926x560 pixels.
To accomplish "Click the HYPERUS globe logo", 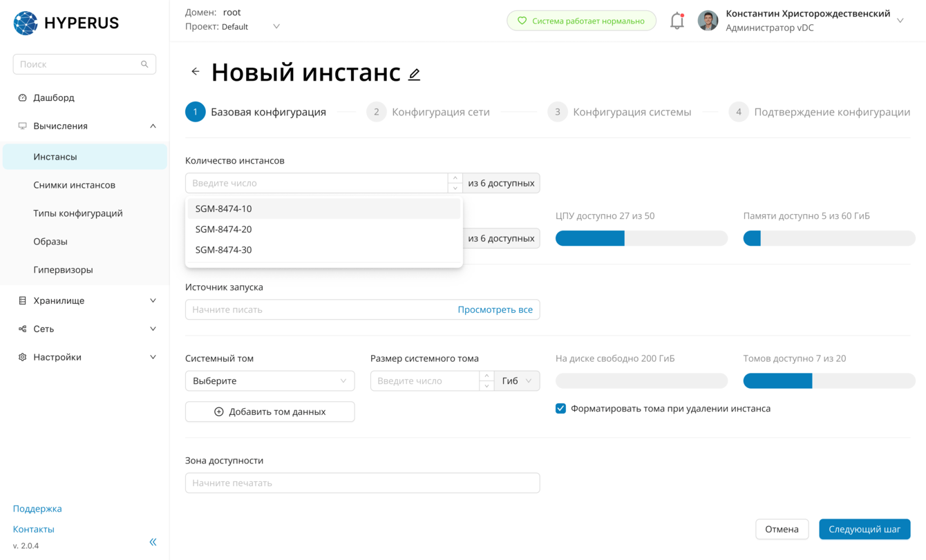I will pyautogui.click(x=26, y=23).
